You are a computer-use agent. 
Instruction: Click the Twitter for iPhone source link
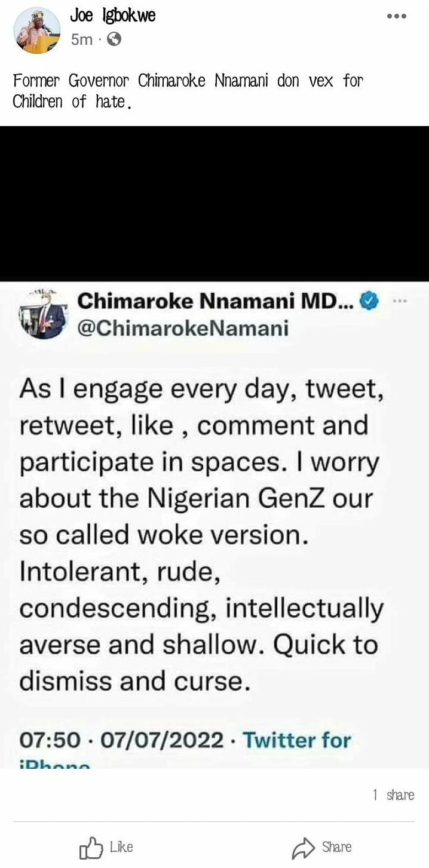(297, 741)
